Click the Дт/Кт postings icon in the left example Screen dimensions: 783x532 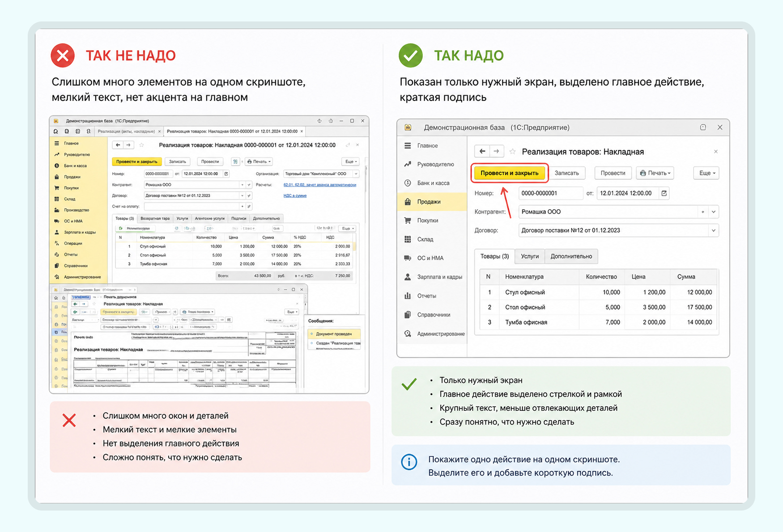[x=235, y=161]
